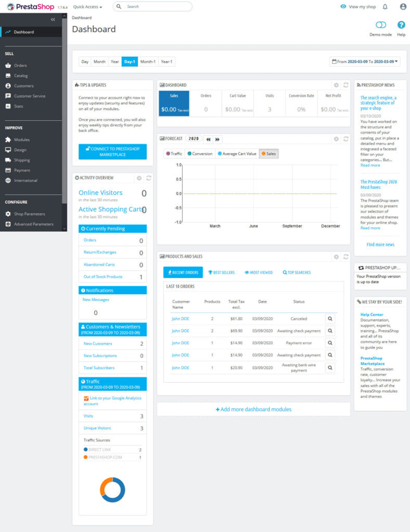Screen dimensions: 410x532
Task: Open Activity Overview settings gear
Action: (x=139, y=178)
